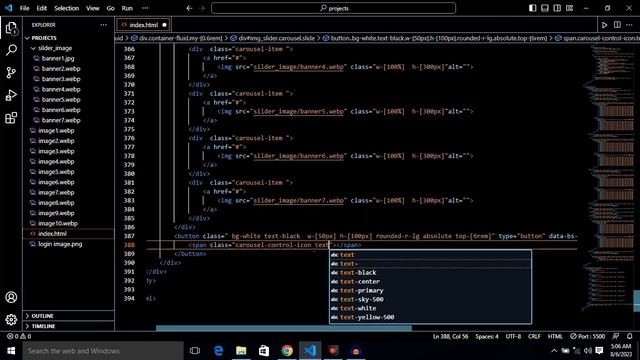Click the feedback icon in status bar
The height and width of the screenshot is (360, 640).
click(x=616, y=336)
